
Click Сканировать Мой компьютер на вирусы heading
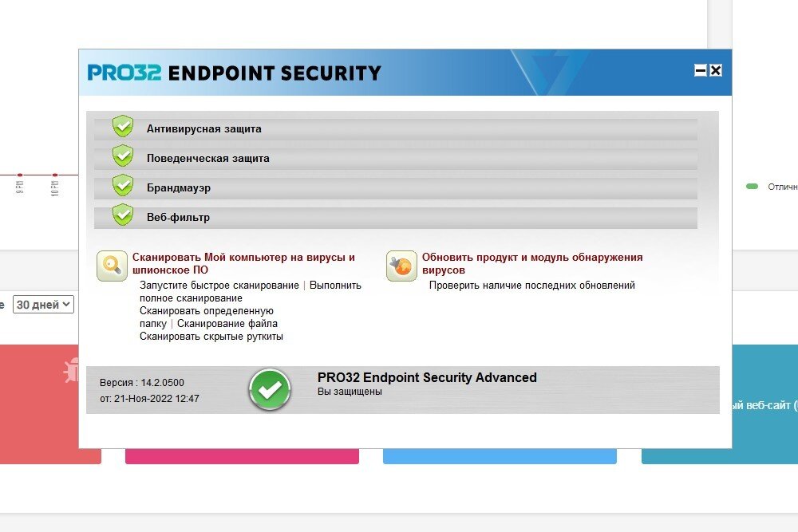pos(243,263)
